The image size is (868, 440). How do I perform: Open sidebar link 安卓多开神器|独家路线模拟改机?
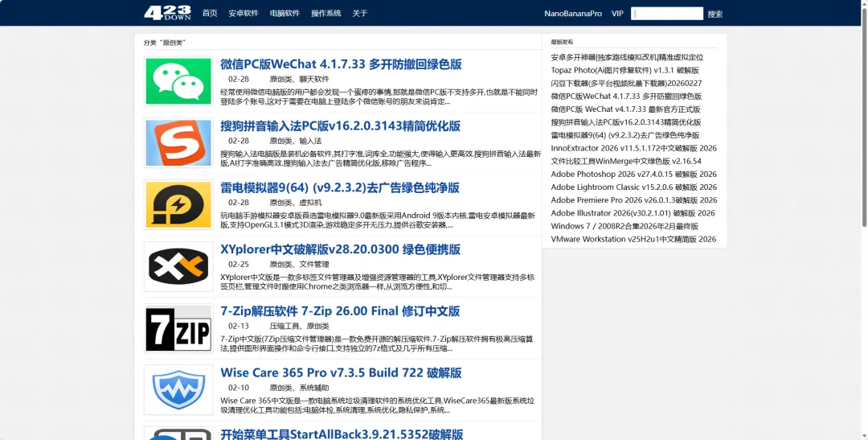point(627,57)
